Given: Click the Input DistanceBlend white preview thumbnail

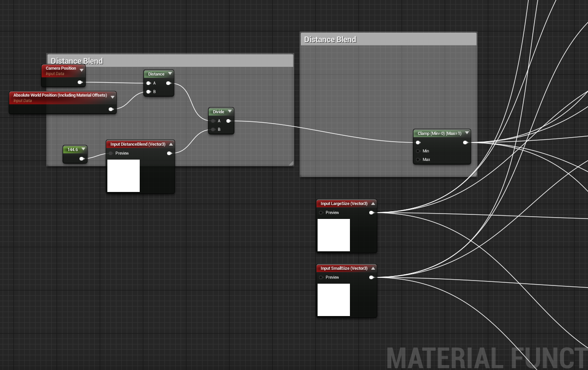Looking at the screenshot, I should click(x=124, y=176).
